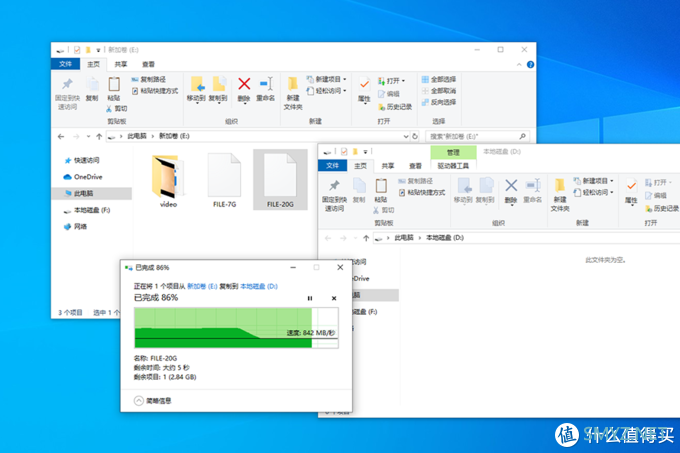This screenshot has width=680, height=453.
Task: Click Paste shortcut (粘贴快捷方式) in E: window
Action: click(155, 91)
